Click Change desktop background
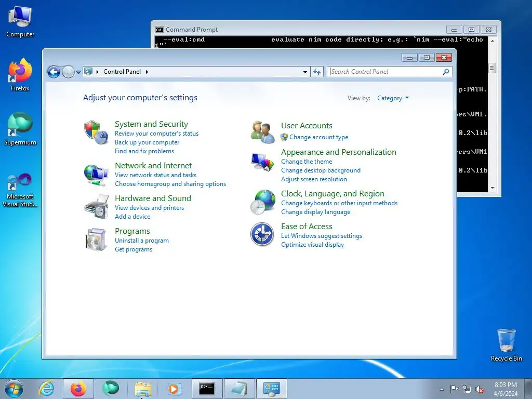The width and height of the screenshot is (532, 399). (321, 170)
